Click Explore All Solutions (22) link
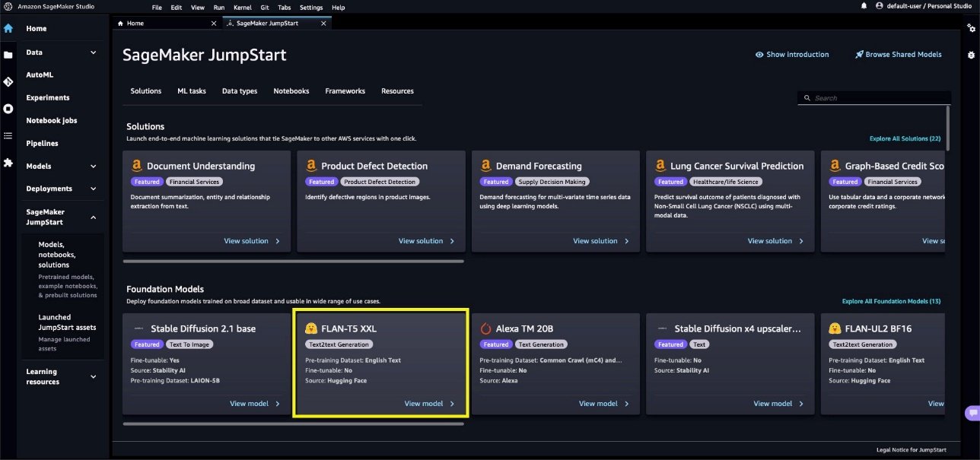980x460 pixels. click(x=905, y=139)
